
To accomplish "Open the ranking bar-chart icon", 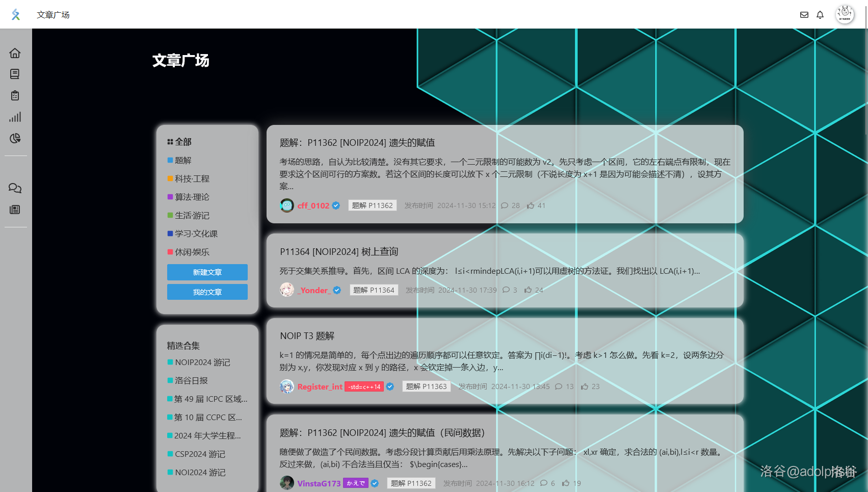I will pos(15,117).
